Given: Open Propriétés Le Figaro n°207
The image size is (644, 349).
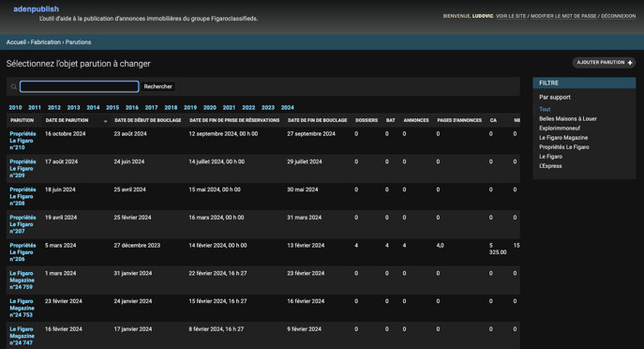Looking at the screenshot, I should [22, 224].
